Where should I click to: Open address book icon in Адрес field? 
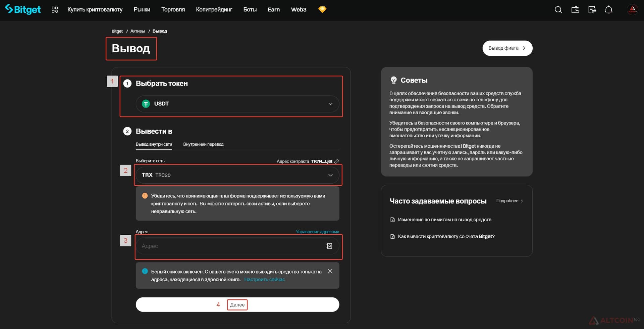click(329, 246)
